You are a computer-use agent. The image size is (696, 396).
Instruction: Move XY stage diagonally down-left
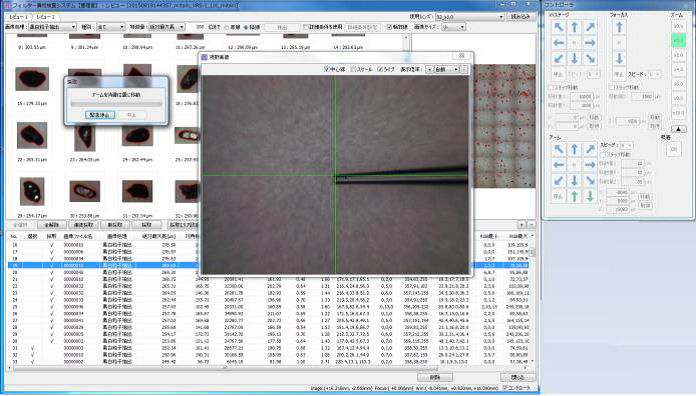[558, 58]
